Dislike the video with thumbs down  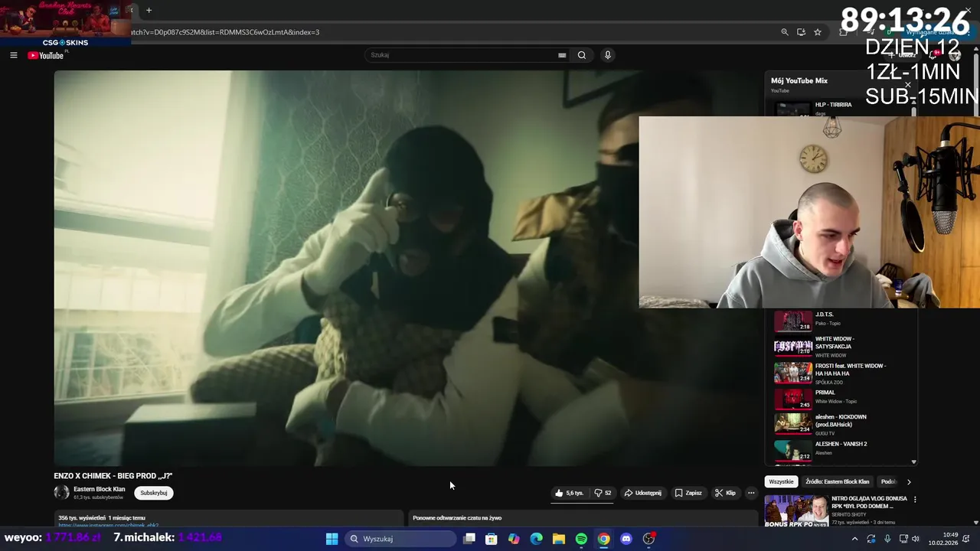coord(603,493)
